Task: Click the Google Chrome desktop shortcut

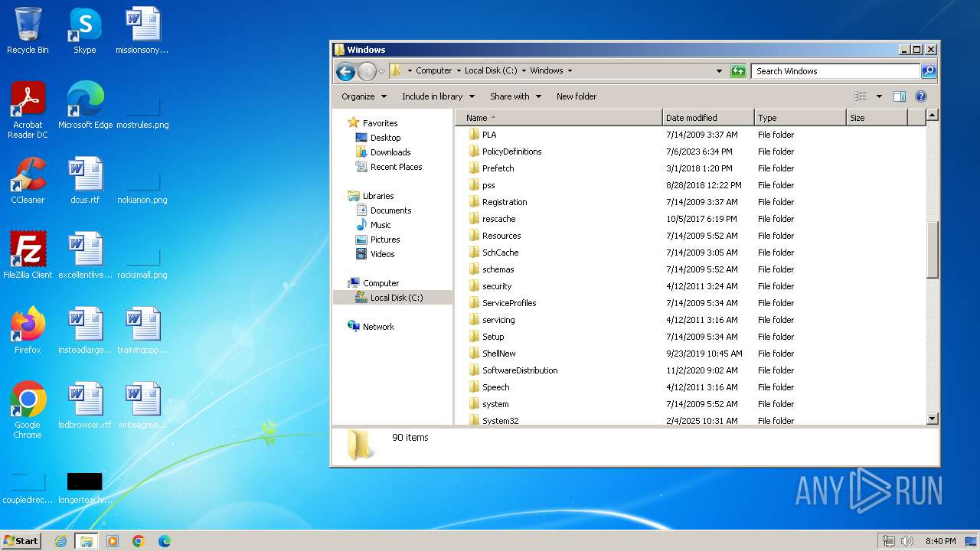Action: [28, 410]
